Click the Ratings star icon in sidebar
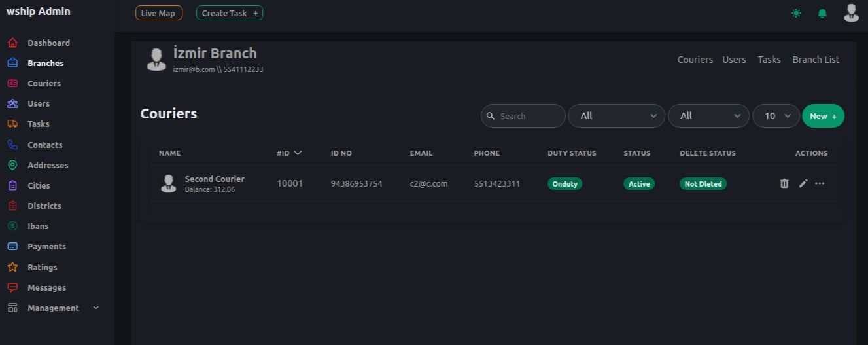Screen dimensions: 868x345 pyautogui.click(x=12, y=267)
